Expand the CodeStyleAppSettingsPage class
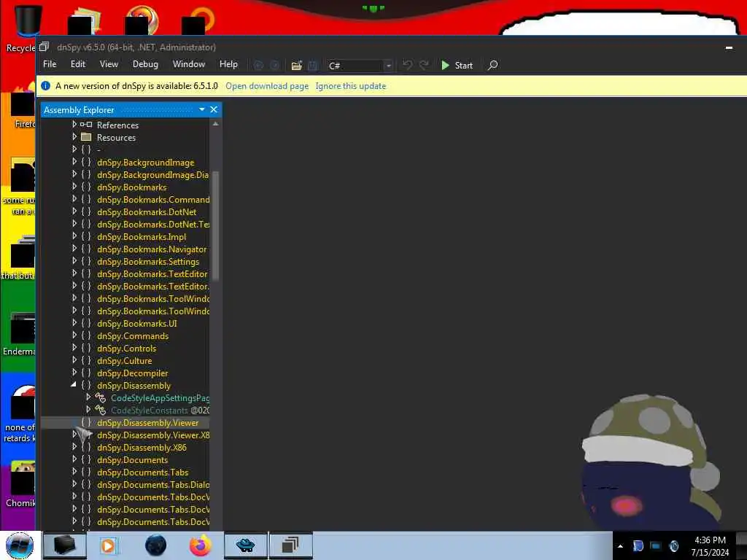Image resolution: width=747 pixels, height=560 pixels. (x=88, y=397)
